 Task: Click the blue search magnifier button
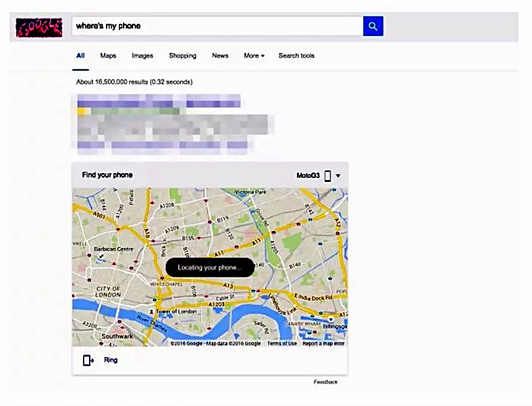tap(373, 26)
